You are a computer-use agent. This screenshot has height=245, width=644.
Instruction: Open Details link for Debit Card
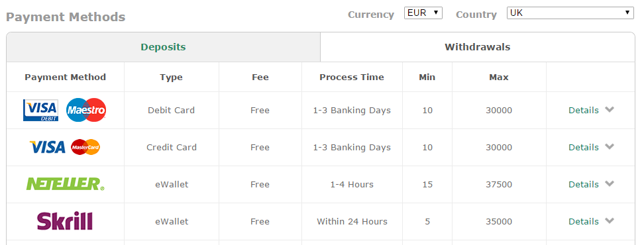click(584, 110)
